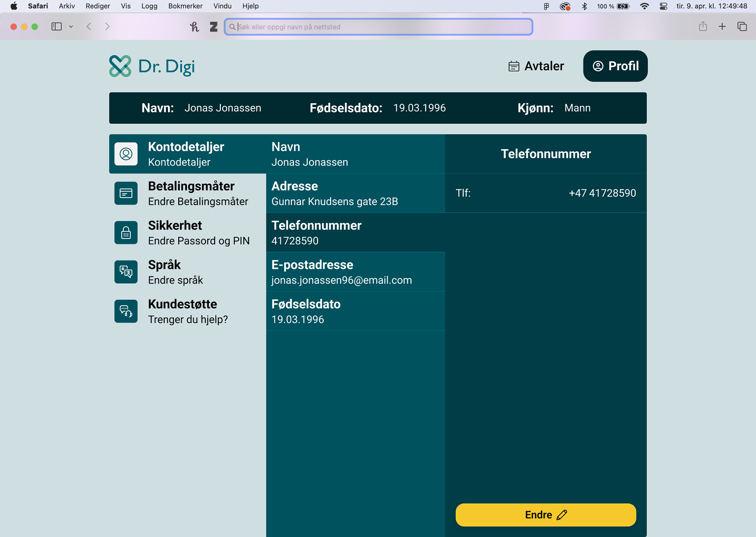Open the Bokmerker menu

point(185,6)
